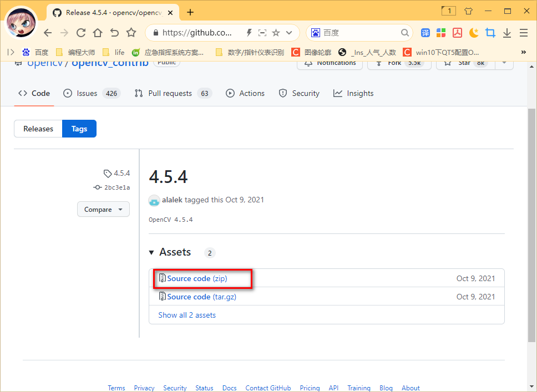
Task: Open the 应急指挥系统方案 bookmark
Action: [x=168, y=52]
